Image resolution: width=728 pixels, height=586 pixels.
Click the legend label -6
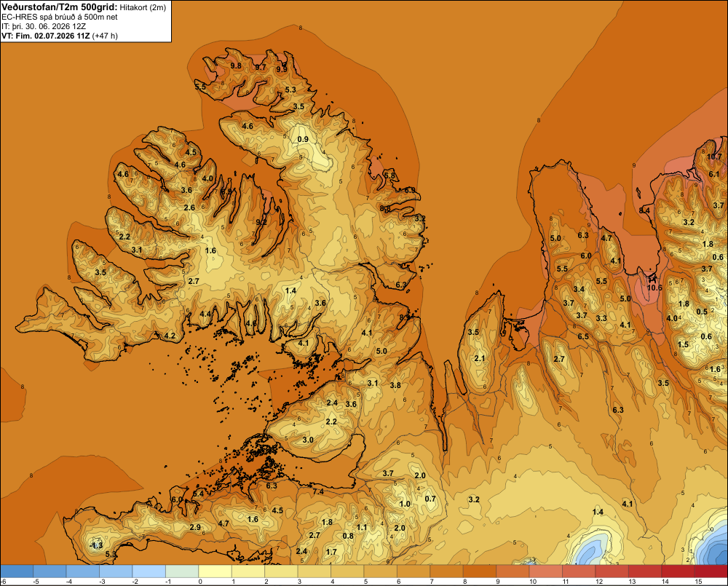pos(3,582)
